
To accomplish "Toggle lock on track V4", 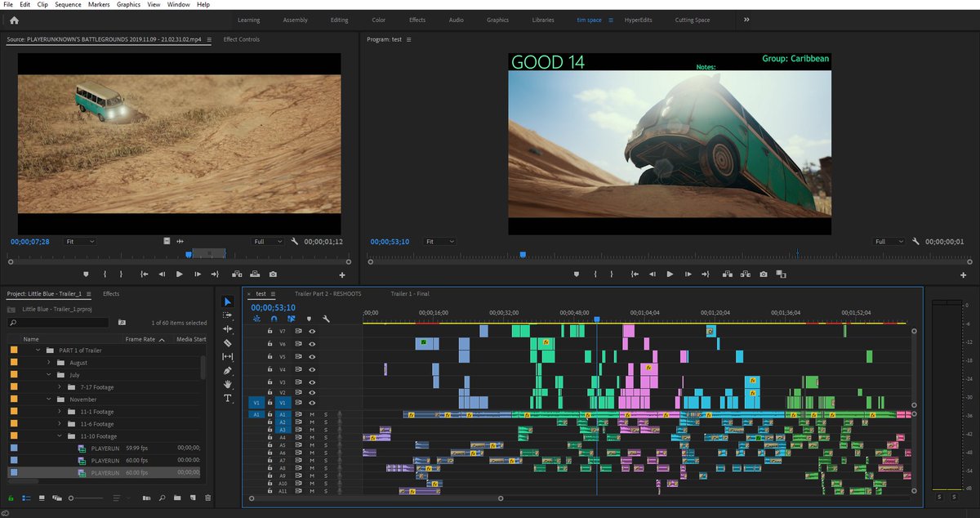I will (x=270, y=369).
